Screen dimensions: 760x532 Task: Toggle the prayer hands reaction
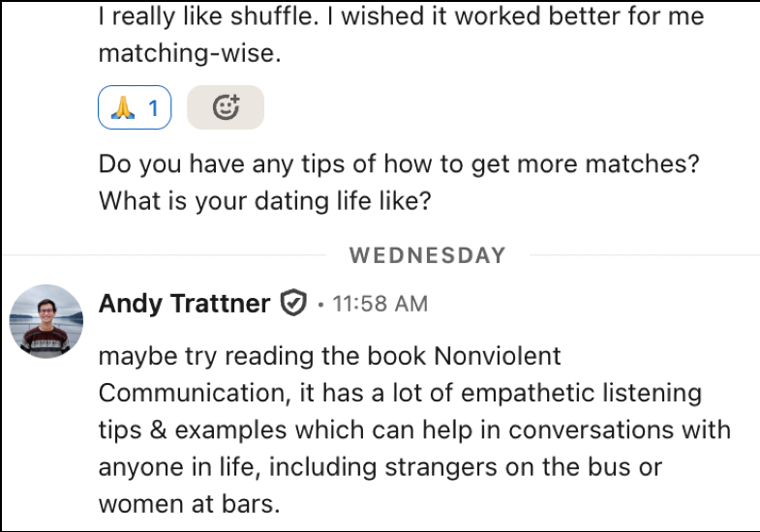point(135,107)
